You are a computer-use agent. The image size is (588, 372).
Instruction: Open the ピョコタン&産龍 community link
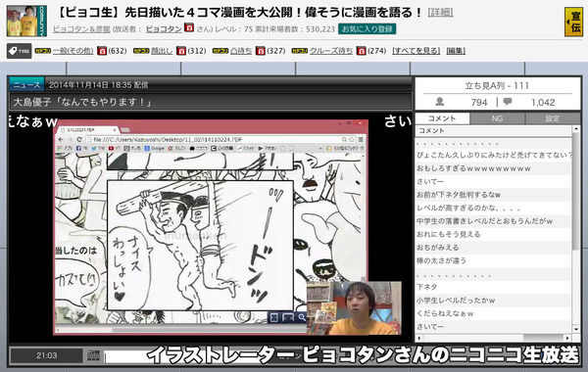[x=81, y=28]
